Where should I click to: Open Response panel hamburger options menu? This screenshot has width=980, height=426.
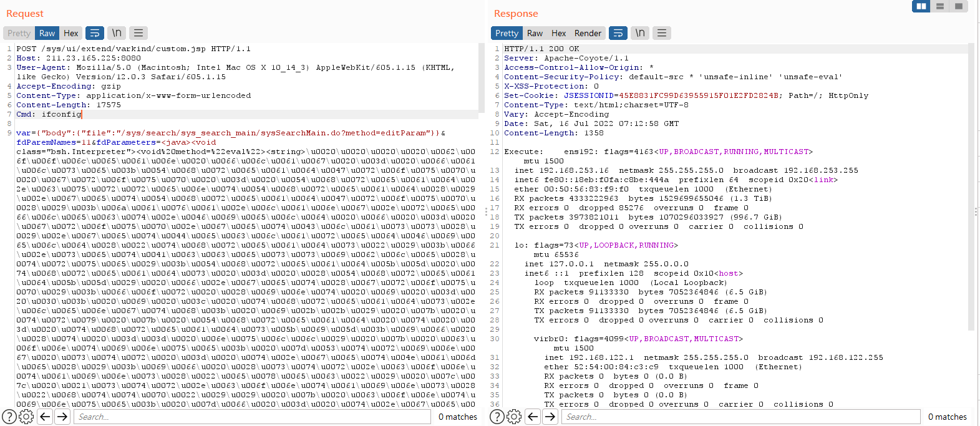click(662, 33)
